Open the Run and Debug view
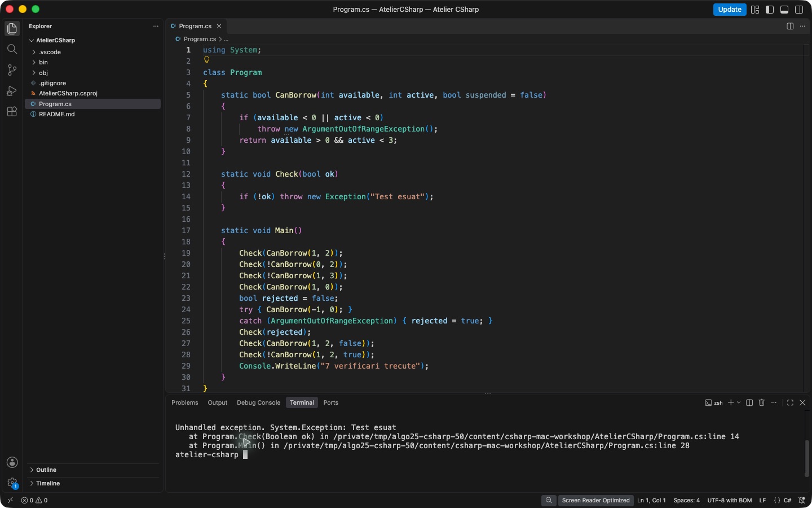The image size is (812, 508). [12, 91]
